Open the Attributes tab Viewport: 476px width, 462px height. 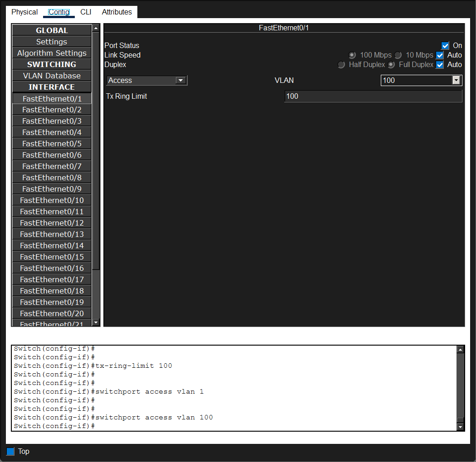[x=117, y=12]
